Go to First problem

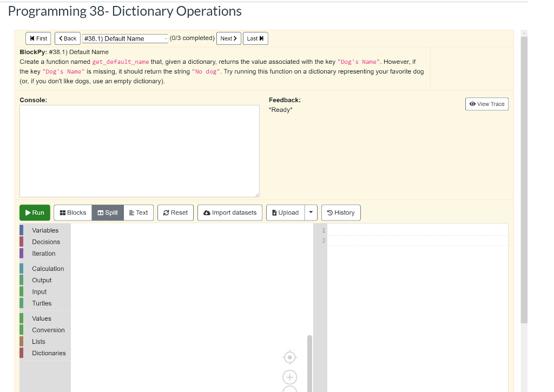pyautogui.click(x=38, y=38)
